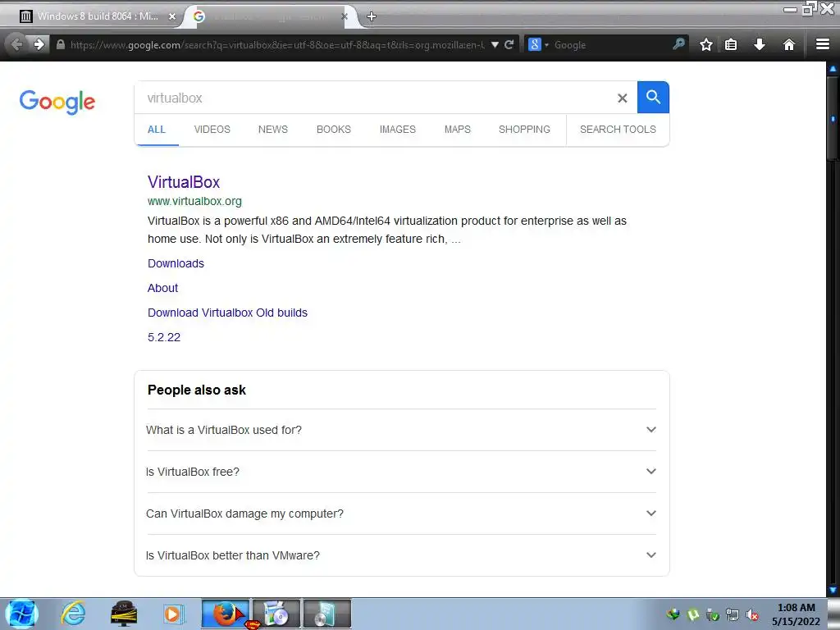The width and height of the screenshot is (840, 630).
Task: Go to the Home page icon
Action: (788, 44)
